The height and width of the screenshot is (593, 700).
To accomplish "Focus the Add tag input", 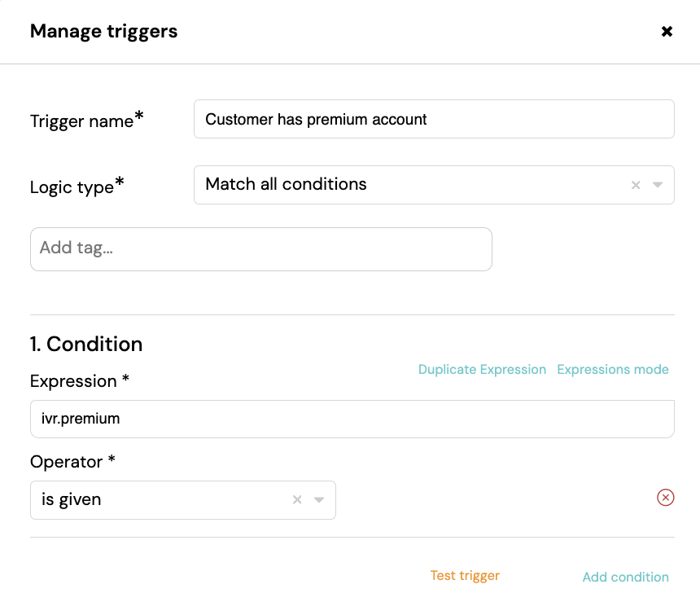I will pos(261,249).
